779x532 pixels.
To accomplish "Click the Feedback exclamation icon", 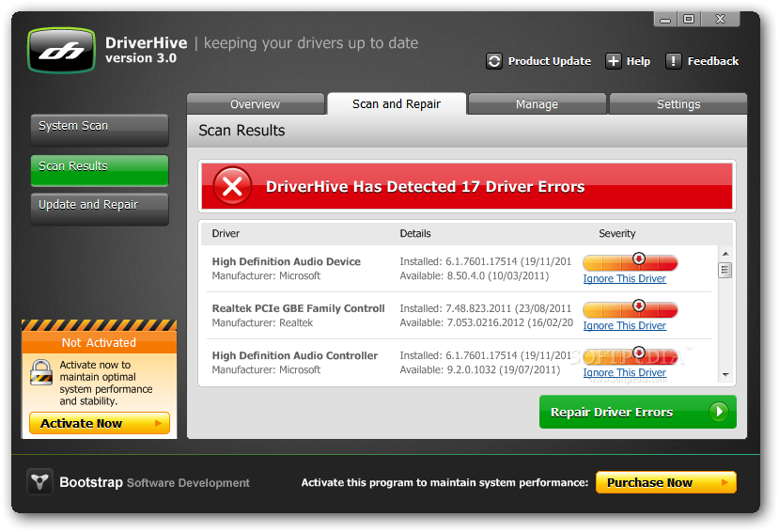I will click(673, 61).
